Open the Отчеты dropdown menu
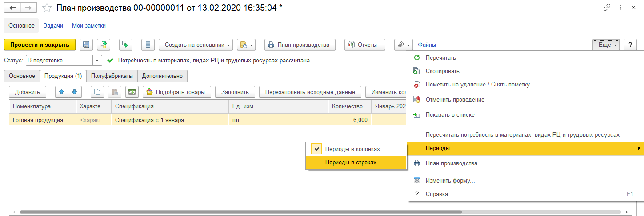 click(x=364, y=45)
